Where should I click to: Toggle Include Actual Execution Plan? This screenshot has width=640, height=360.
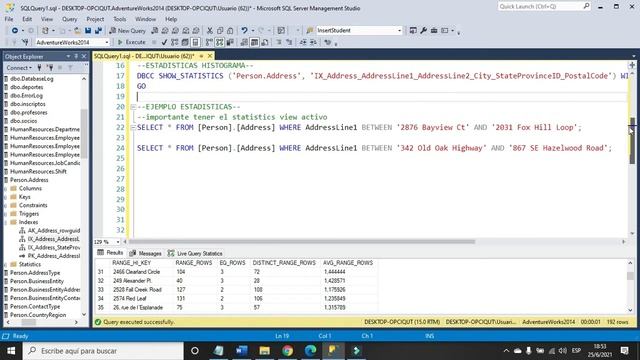209,42
